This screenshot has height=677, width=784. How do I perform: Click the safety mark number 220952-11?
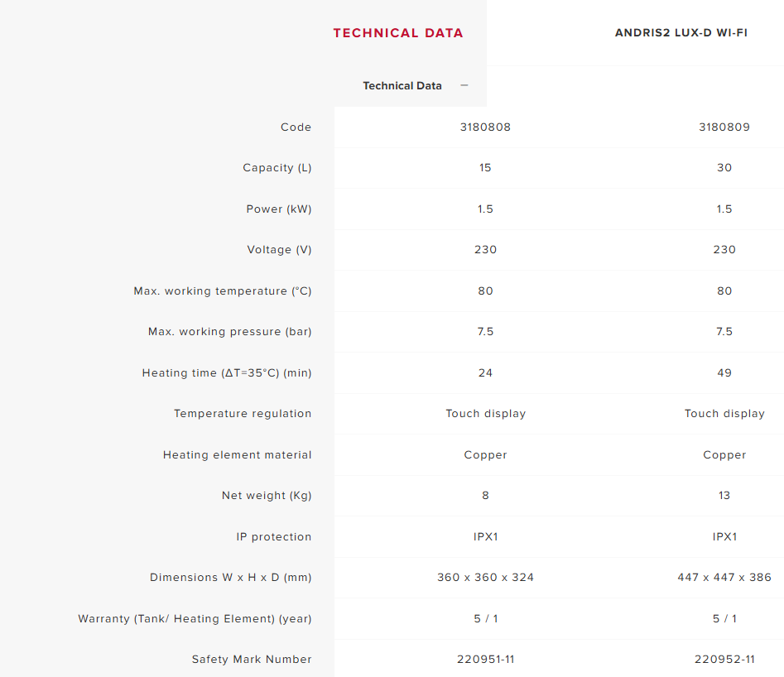pos(724,660)
